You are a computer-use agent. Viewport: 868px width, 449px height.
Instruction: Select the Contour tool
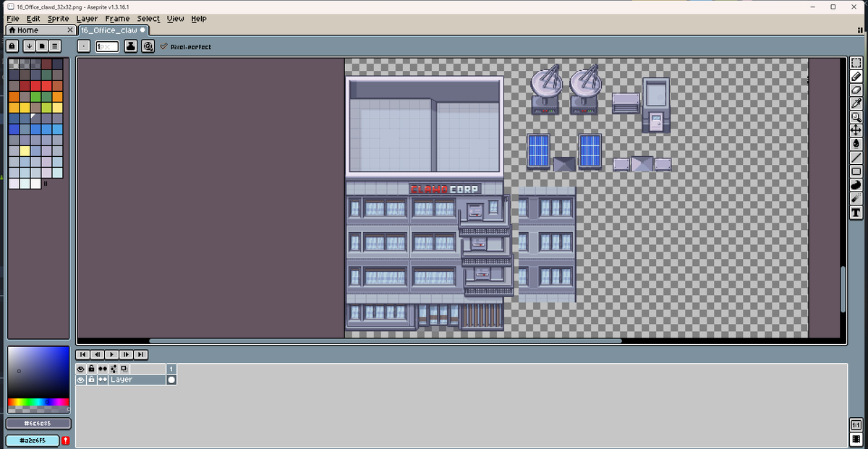pos(856,185)
